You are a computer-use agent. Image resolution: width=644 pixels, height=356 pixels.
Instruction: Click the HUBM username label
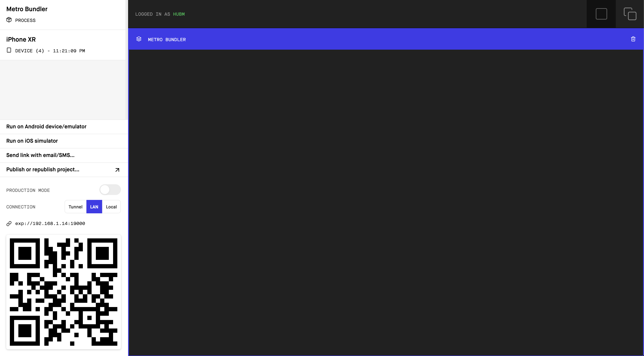click(179, 14)
